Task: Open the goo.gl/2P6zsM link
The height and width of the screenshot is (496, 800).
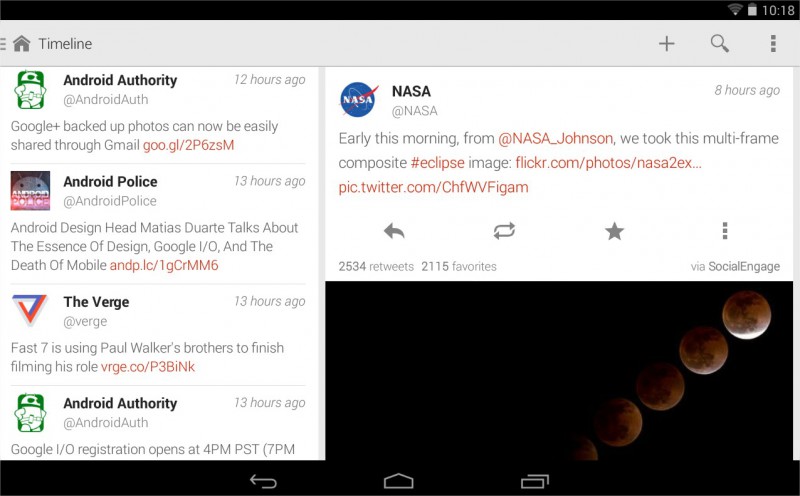Action: click(188, 145)
